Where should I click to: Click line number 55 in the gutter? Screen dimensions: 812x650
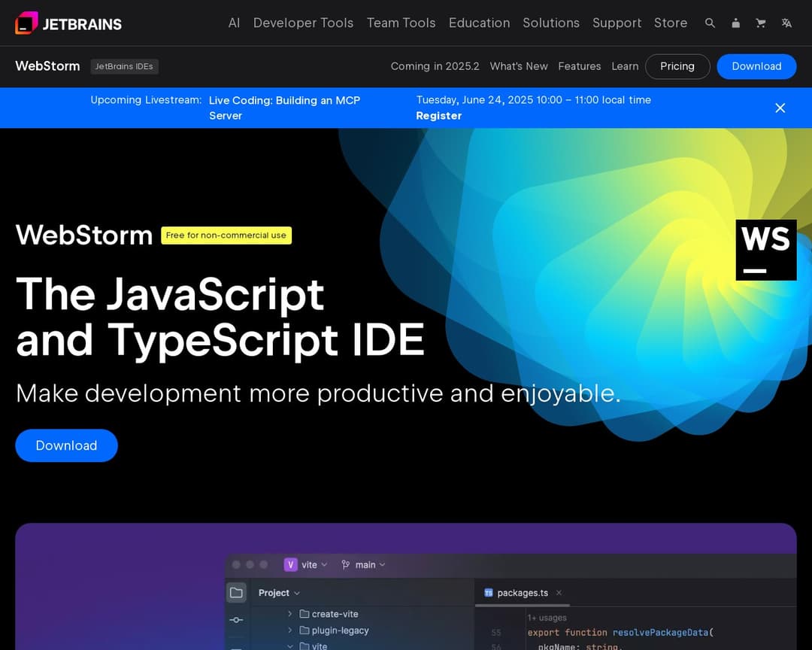496,633
